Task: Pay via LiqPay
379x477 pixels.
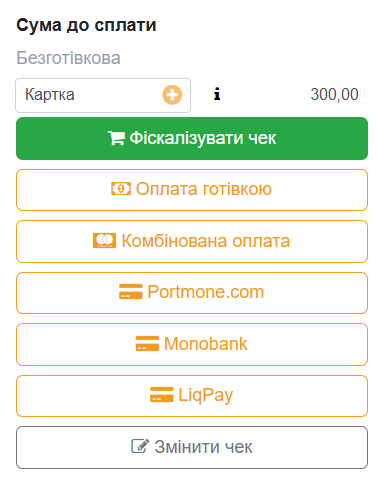Action: [192, 396]
